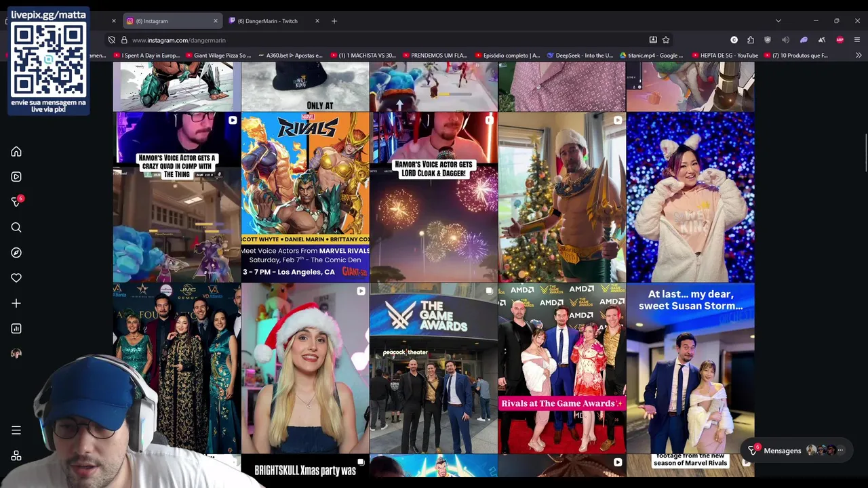This screenshot has height=488, width=868.
Task: Open bookmark 'PRENDEMOS UM FLA...'
Action: click(x=435, y=56)
